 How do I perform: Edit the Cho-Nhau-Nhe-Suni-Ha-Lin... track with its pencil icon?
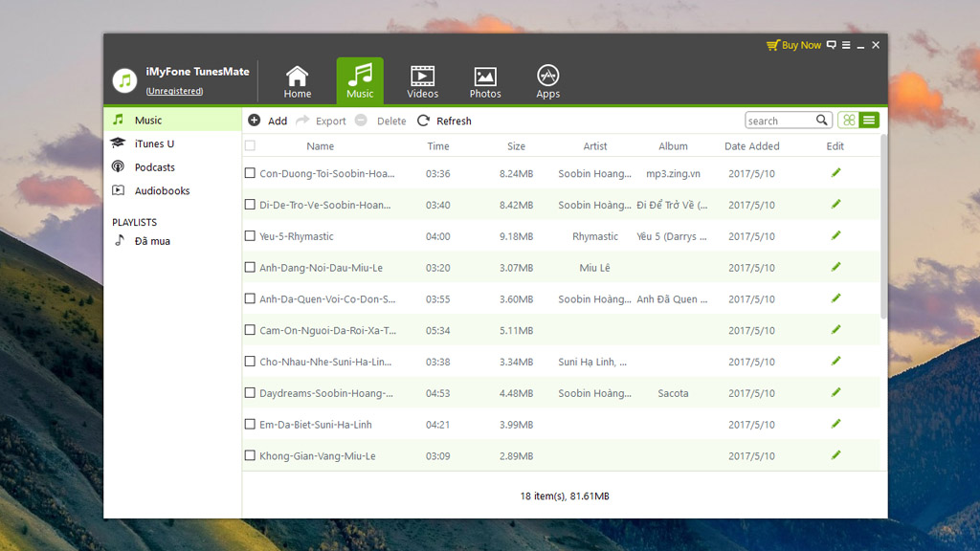(x=835, y=361)
